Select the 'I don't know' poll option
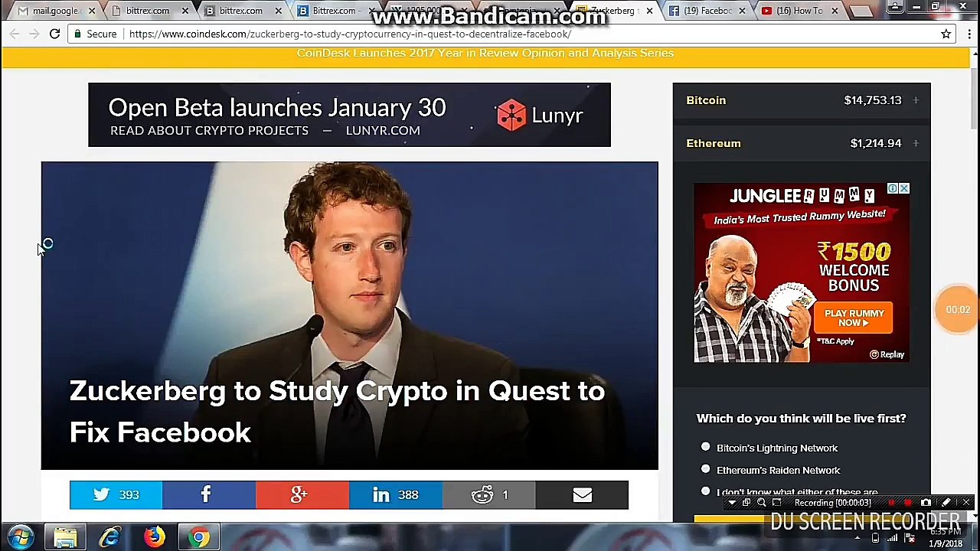This screenshot has height=551, width=980. 705,491
